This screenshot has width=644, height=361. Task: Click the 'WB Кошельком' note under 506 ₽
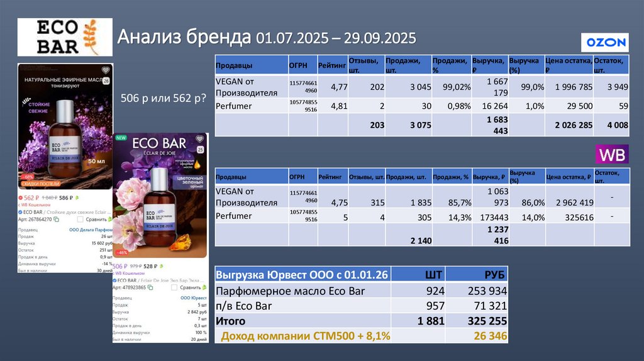click(x=130, y=273)
